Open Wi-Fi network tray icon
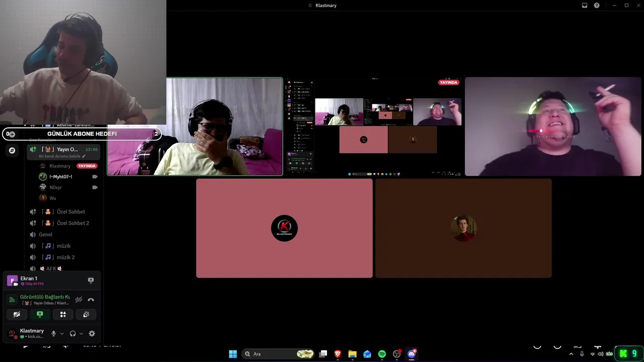This screenshot has width=644, height=362. click(x=592, y=354)
